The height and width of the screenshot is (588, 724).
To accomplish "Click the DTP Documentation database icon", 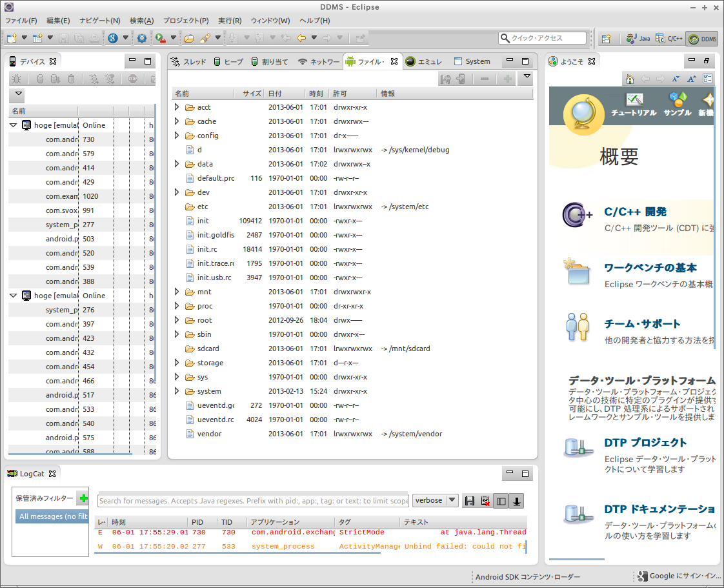I will pos(578,514).
